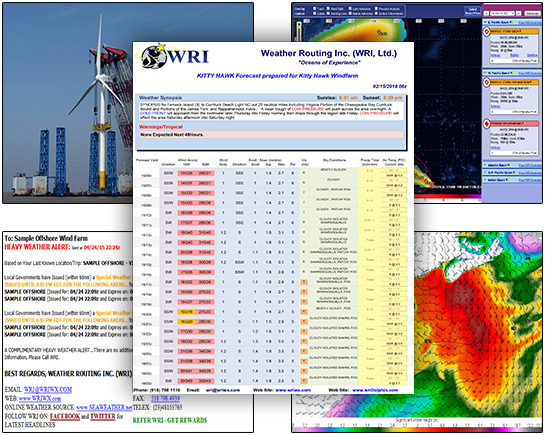
Task: Toggle the Land Advisories checkbox
Action: (350, 9)
